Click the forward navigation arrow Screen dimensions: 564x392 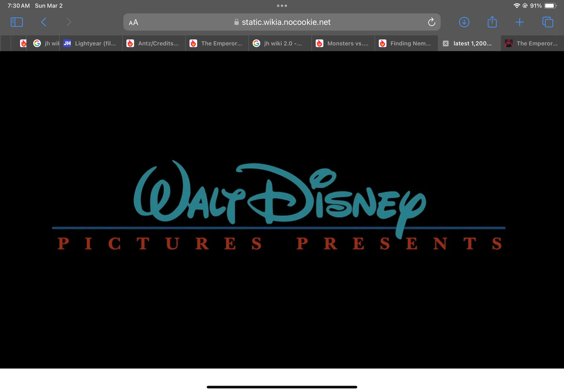[69, 22]
